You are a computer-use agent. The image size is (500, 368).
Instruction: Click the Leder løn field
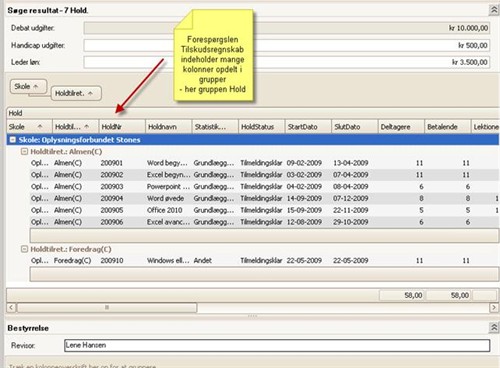point(287,62)
